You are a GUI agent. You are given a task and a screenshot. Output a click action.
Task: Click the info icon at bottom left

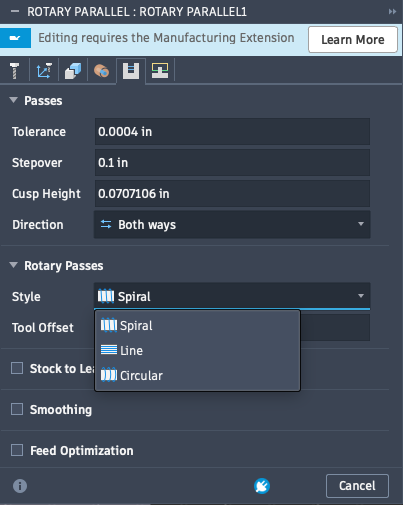(20, 486)
